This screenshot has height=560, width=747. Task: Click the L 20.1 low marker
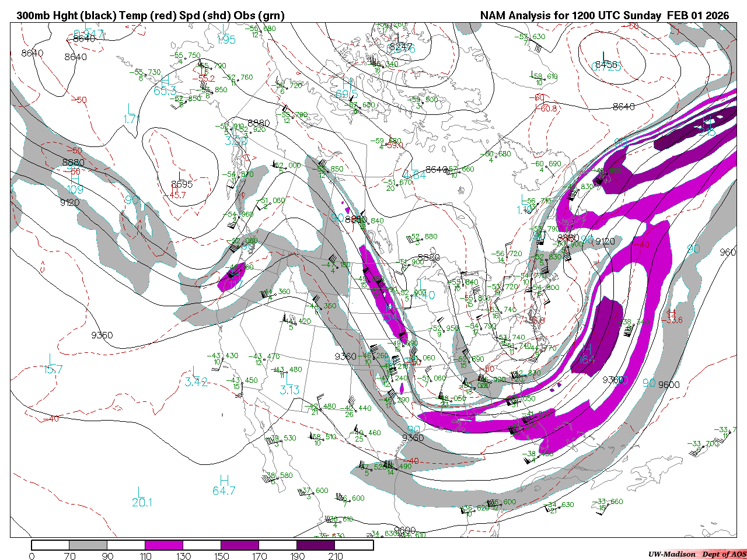141,497
